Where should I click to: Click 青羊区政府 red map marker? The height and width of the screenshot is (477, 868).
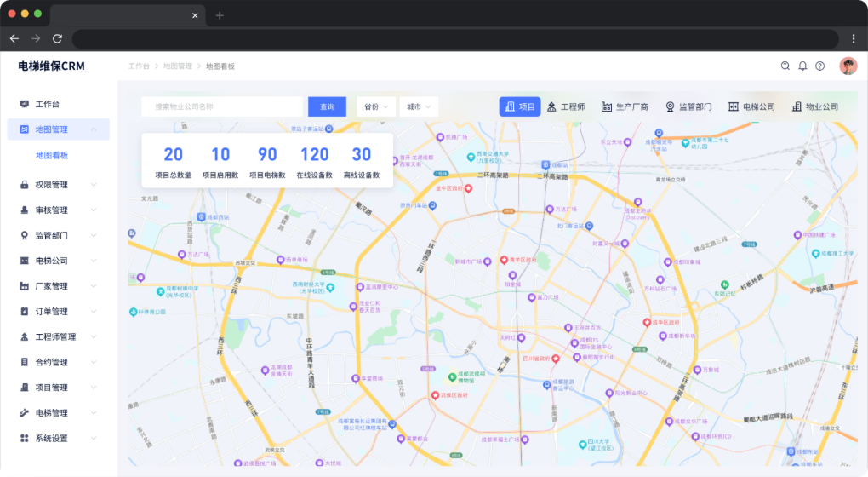click(x=504, y=260)
